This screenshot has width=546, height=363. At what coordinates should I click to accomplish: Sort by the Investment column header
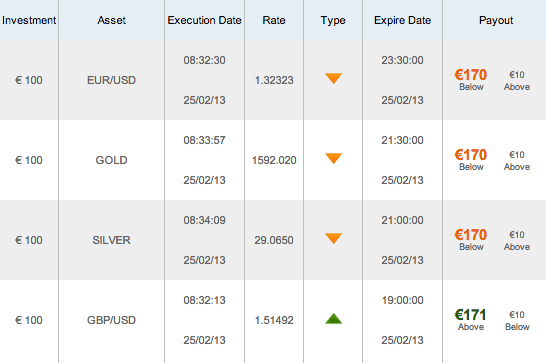pyautogui.click(x=29, y=20)
